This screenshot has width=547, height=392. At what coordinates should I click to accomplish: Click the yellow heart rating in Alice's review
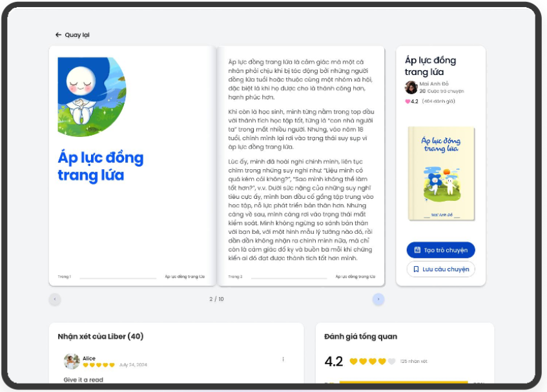(98, 365)
